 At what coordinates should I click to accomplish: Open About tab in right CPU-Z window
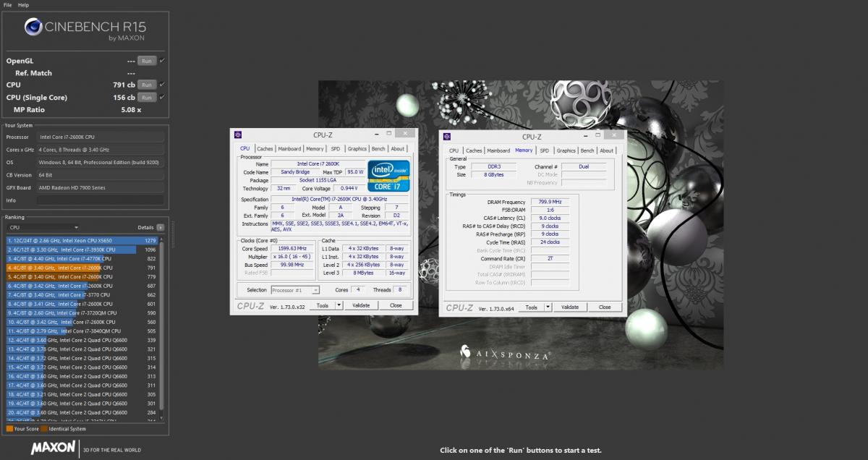pos(606,150)
